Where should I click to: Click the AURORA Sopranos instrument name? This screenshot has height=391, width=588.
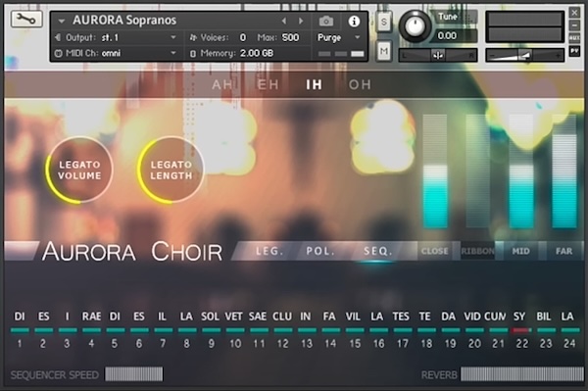coord(124,20)
